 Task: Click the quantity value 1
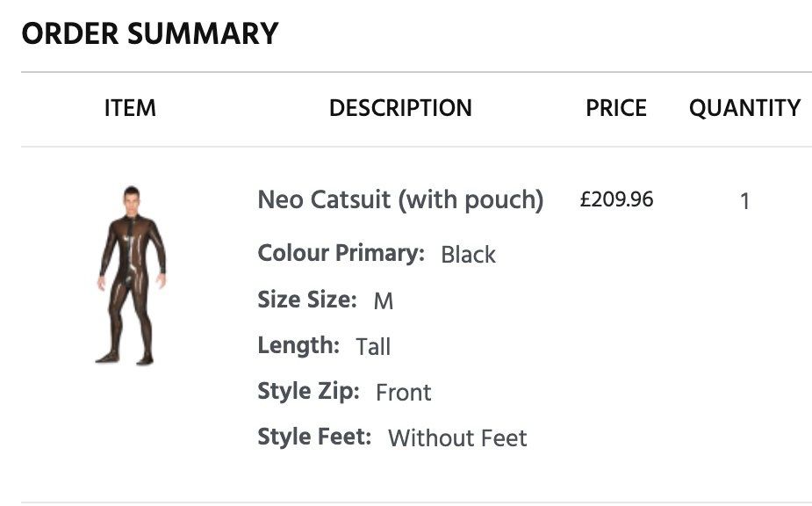[744, 201]
